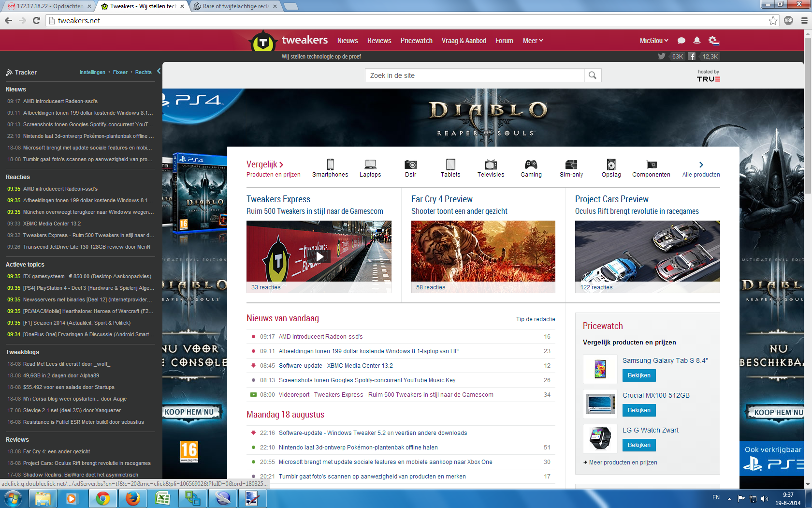This screenshot has width=812, height=508.
Task: Expand the Meer dropdown in the navigation
Action: click(x=533, y=41)
